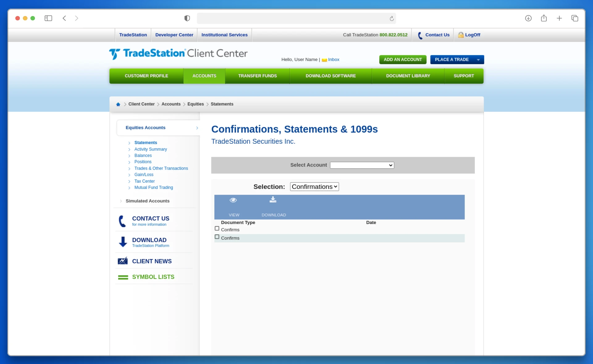The width and height of the screenshot is (593, 364).
Task: Click the Download tray icon
Action: pyautogui.click(x=273, y=200)
